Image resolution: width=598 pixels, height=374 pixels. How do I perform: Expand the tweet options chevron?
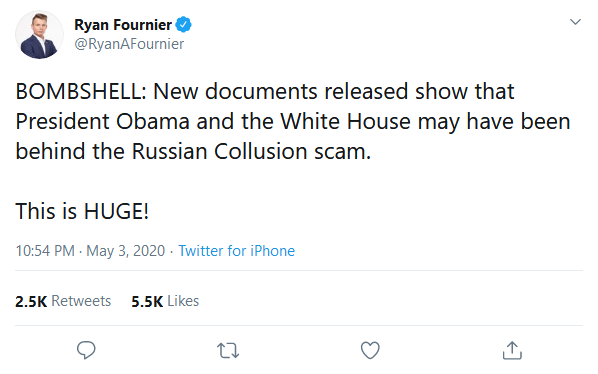point(575,22)
